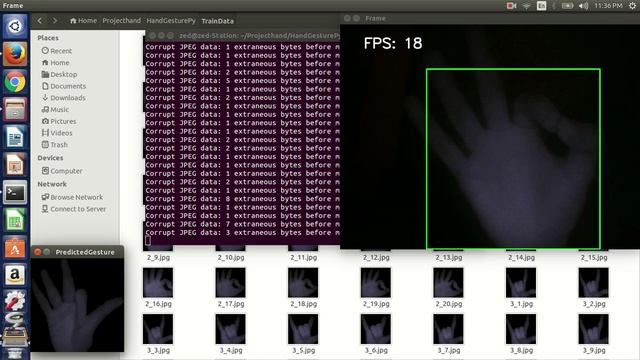Screen dimensions: 640x360
Task: Open the Ubuntu Dash search launcher
Action: (15, 27)
